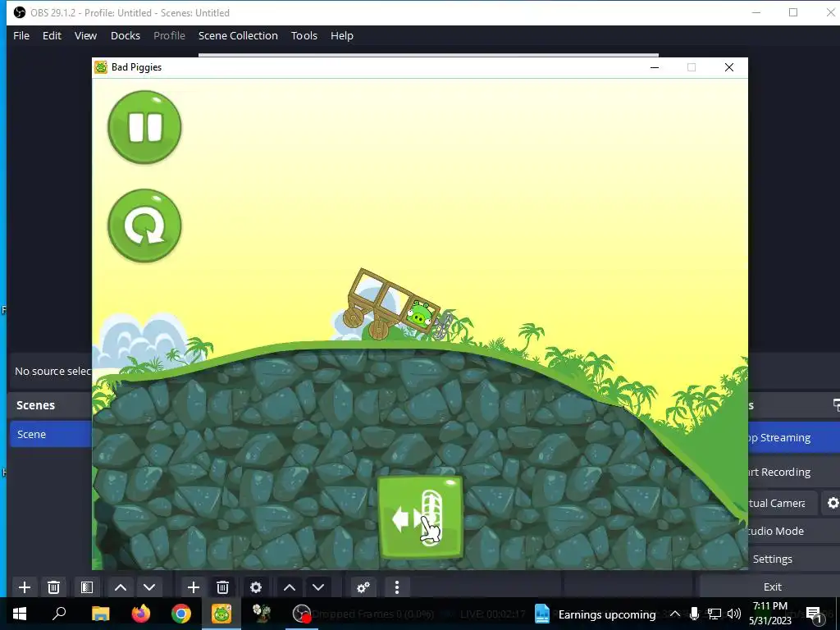Open Windows taskbar search

[59, 614]
